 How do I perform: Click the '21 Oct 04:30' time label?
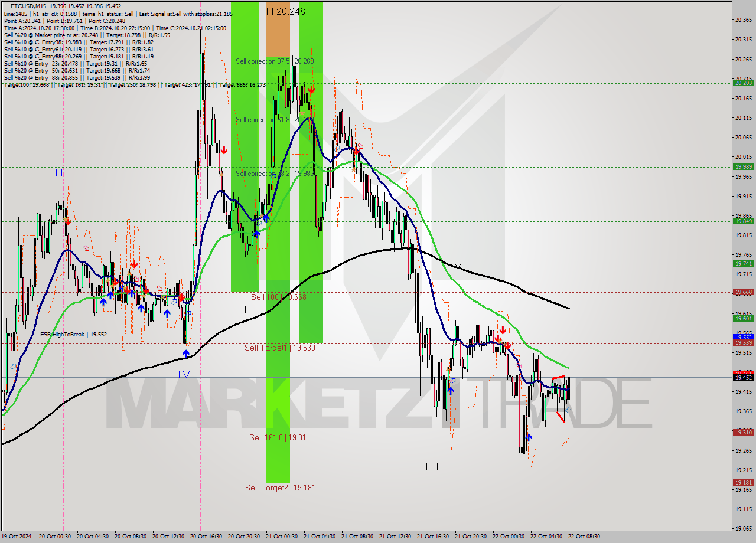(320, 537)
